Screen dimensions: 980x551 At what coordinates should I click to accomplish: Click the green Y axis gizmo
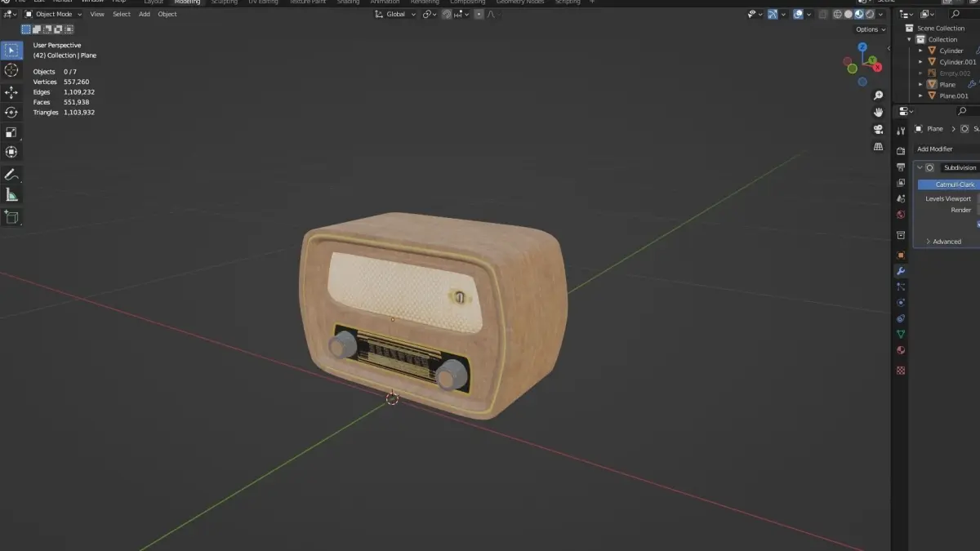pyautogui.click(x=873, y=60)
